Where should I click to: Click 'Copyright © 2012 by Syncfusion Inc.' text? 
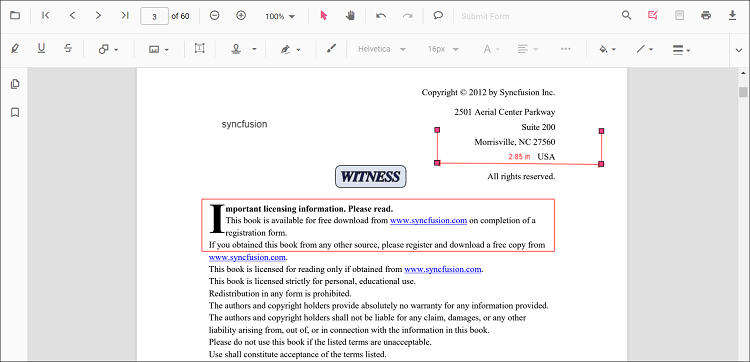488,92
